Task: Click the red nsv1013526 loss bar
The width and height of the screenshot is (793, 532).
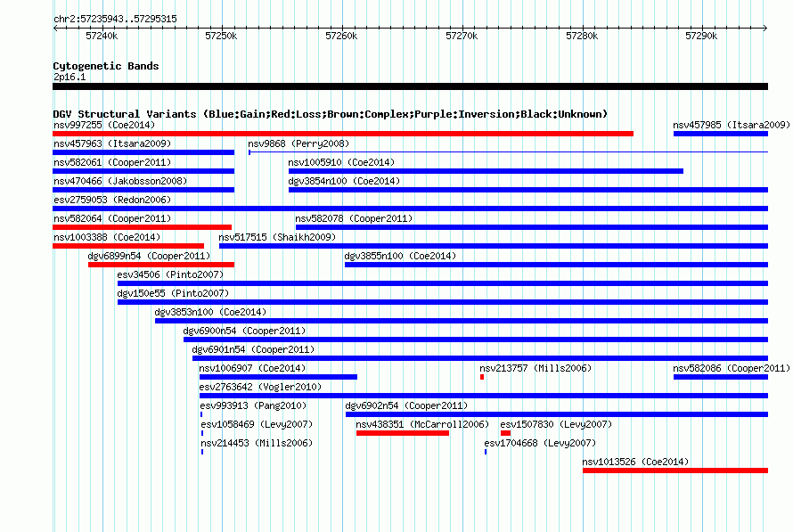Action: (x=675, y=471)
